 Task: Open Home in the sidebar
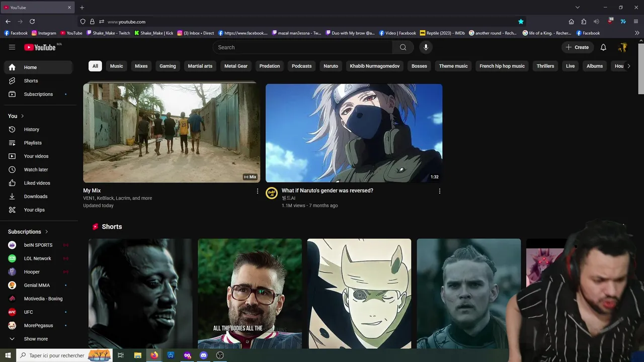(x=39, y=67)
